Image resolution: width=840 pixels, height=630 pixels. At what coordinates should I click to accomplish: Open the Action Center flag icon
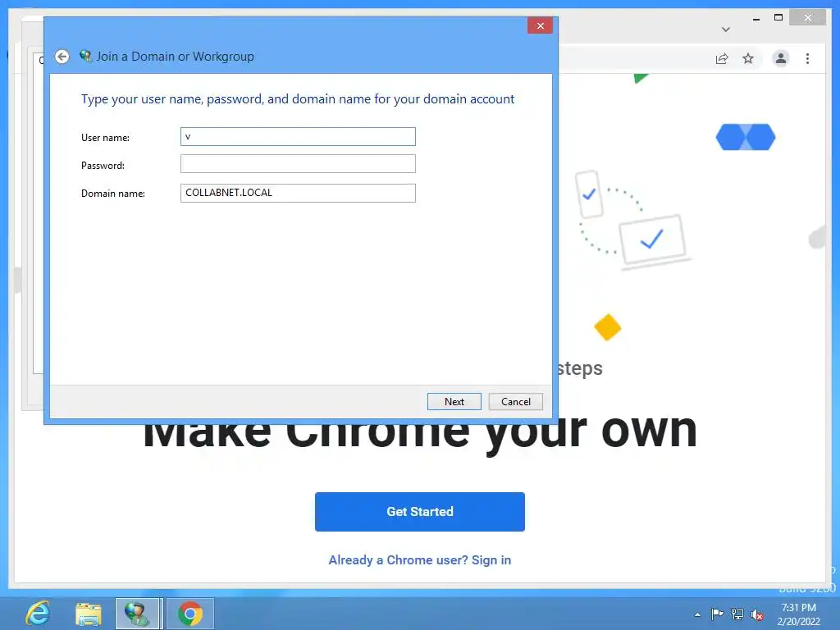pos(717,614)
